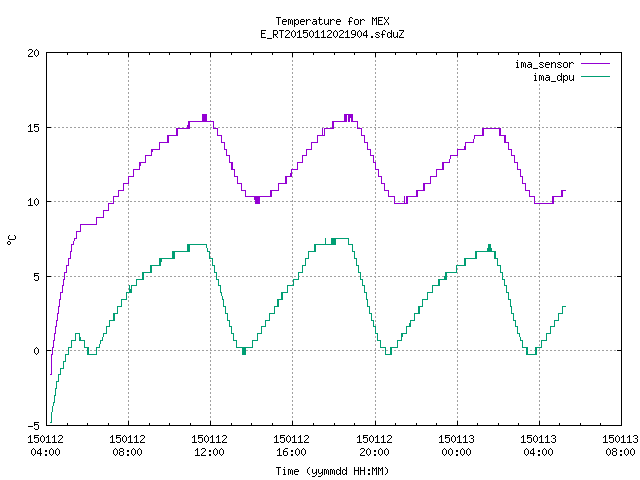Image resolution: width=640 pixels, height=480 pixels.
Task: Click the x-axis label 150112 04:00
Action: tap(45, 446)
